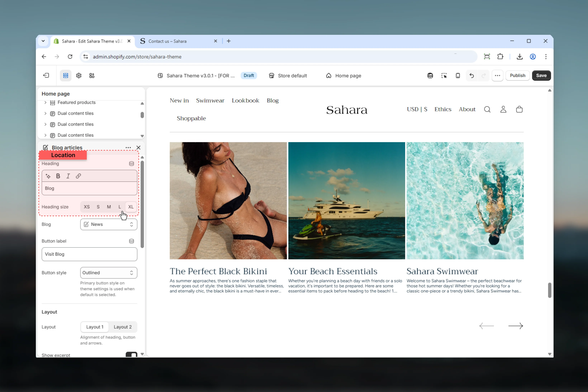Image resolution: width=588 pixels, height=392 pixels.
Task: Open the storefront search icon
Action: coord(487,109)
